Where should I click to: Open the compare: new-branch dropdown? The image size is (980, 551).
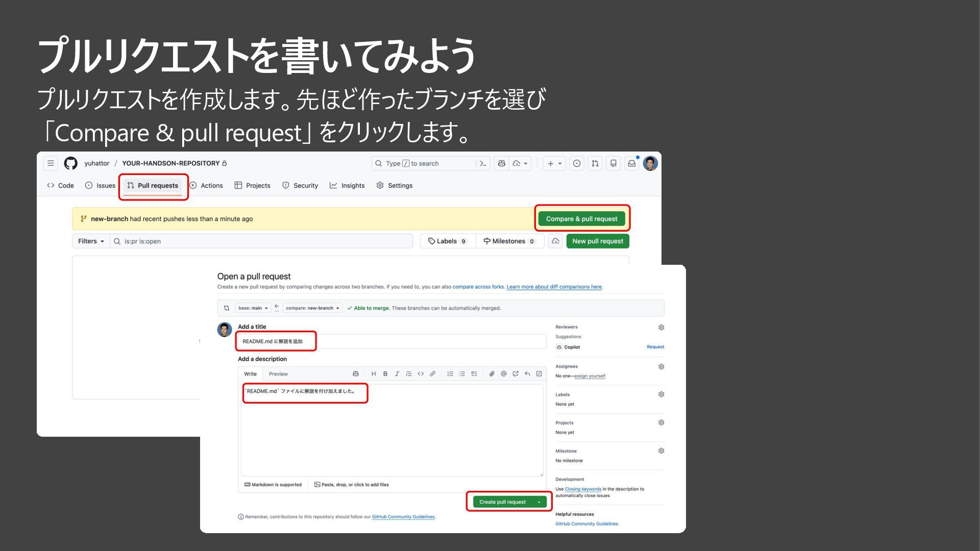312,308
